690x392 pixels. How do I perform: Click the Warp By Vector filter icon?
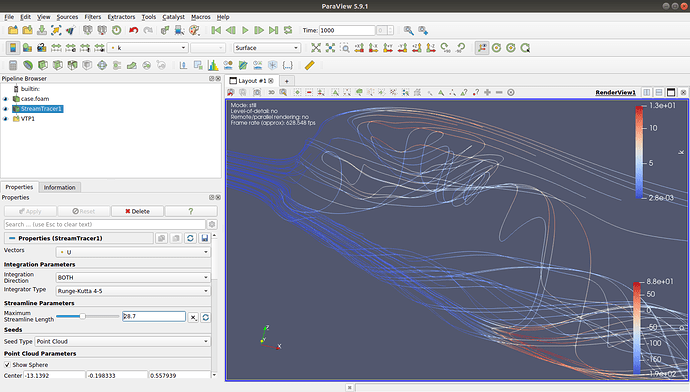(132, 66)
